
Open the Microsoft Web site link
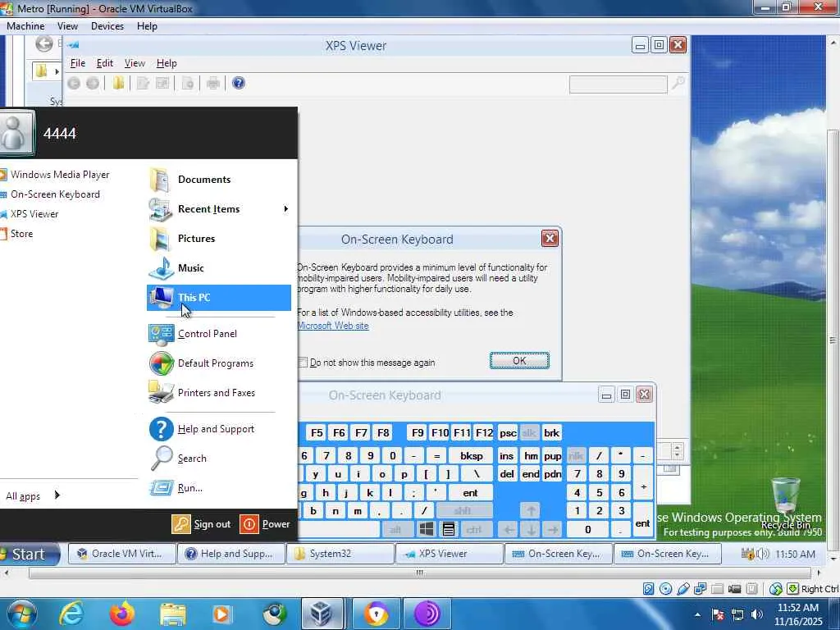[333, 326]
